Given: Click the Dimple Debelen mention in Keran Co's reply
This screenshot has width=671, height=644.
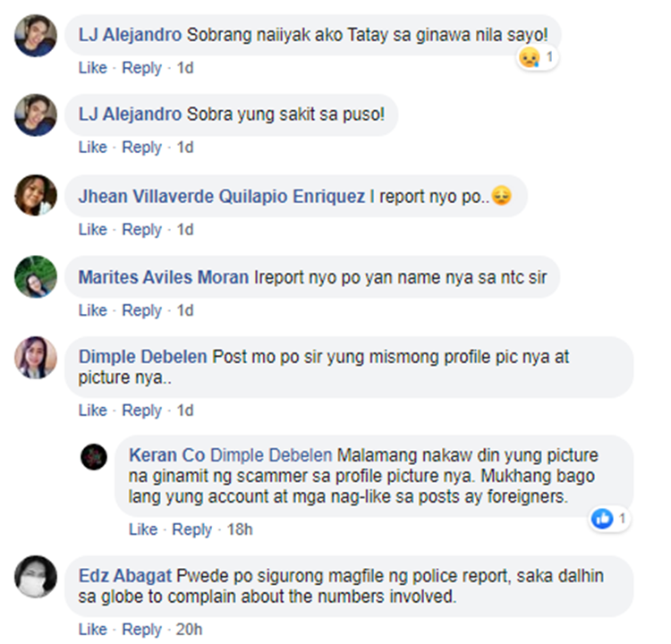Looking at the screenshot, I should (x=271, y=455).
